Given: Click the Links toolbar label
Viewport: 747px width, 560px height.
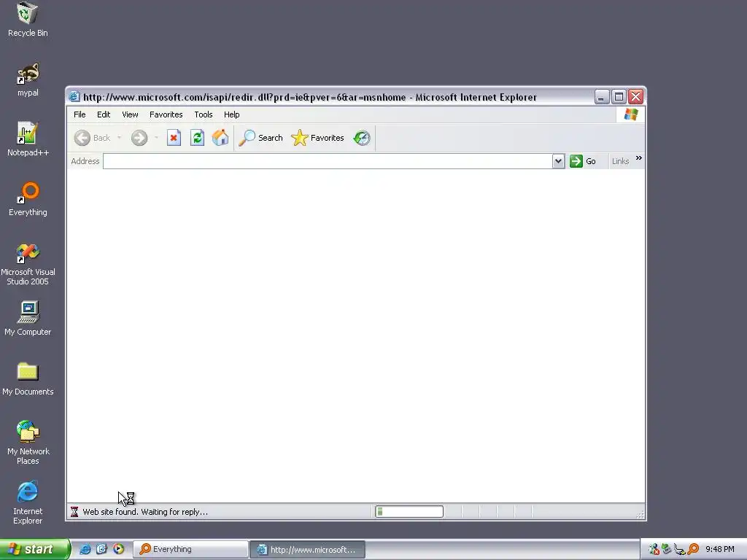Looking at the screenshot, I should pos(620,161).
